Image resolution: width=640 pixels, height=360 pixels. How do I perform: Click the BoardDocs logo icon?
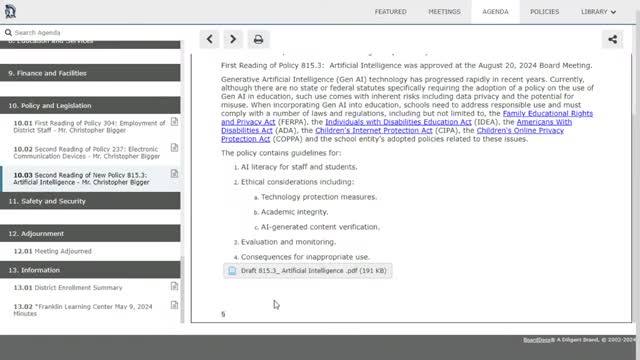[10, 11]
